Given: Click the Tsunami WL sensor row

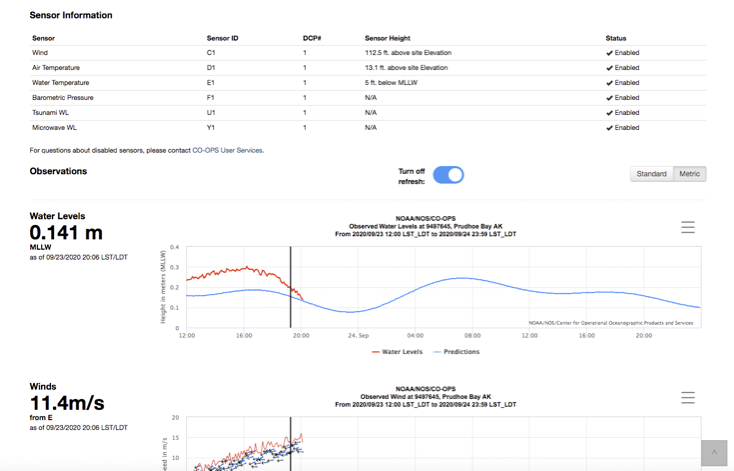Looking at the screenshot, I should point(367,113).
